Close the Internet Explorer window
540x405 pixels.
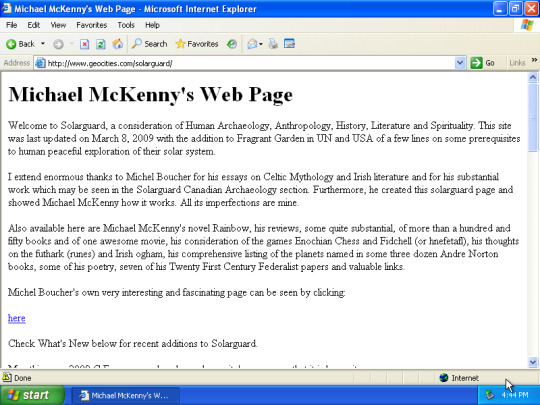(531, 9)
